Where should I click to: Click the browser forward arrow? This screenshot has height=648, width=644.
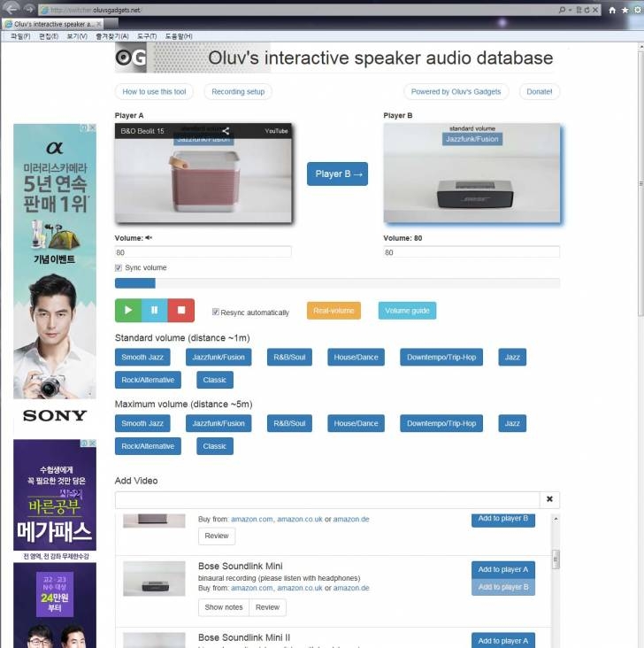(29, 9)
